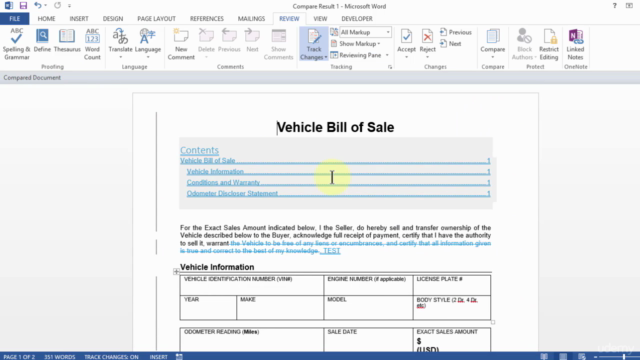Open the Show Markup menu
Image resolution: width=640 pixels, height=360 pixels.
click(356, 44)
